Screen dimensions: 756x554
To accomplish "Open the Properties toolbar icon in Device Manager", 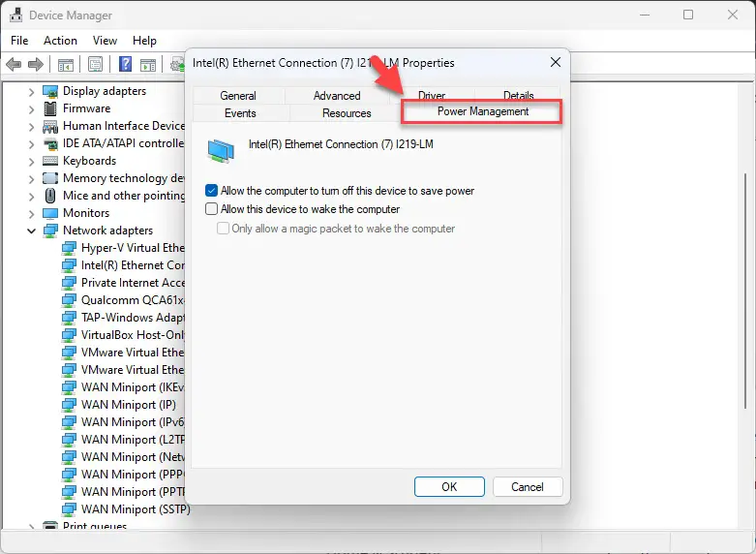I will (x=96, y=64).
